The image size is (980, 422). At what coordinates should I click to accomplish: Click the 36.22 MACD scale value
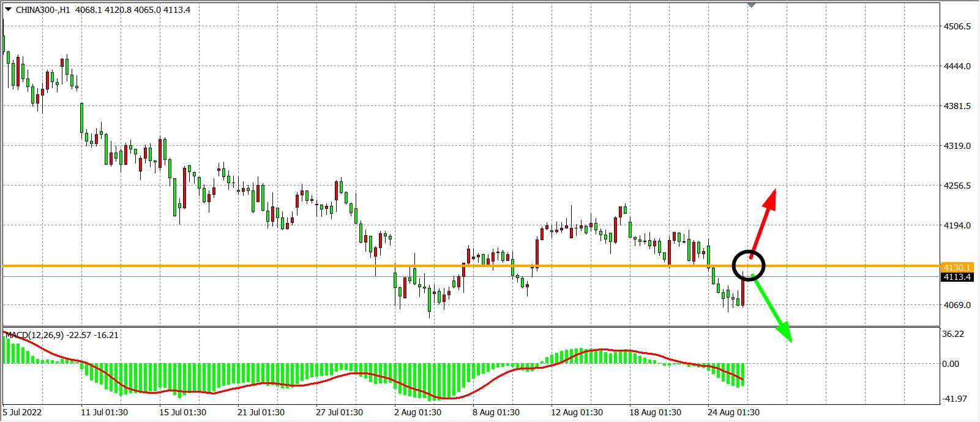pos(955,334)
